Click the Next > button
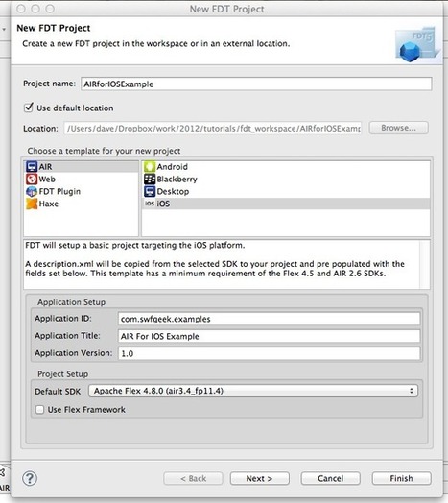This screenshot has height=503, width=448. tap(259, 478)
